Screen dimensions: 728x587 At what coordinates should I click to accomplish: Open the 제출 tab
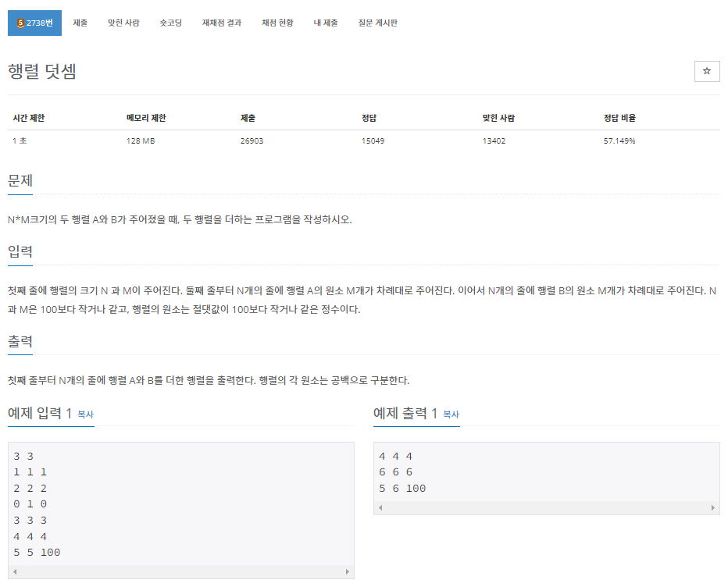point(80,23)
